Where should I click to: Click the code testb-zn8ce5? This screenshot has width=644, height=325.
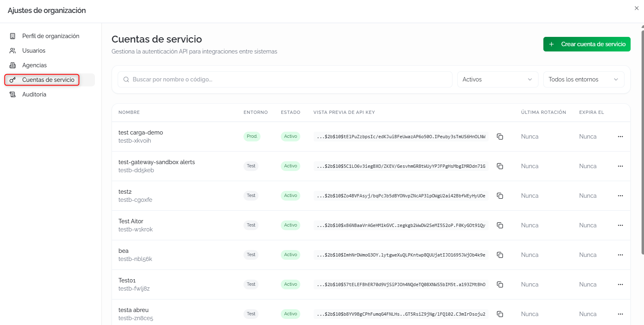[136, 318]
